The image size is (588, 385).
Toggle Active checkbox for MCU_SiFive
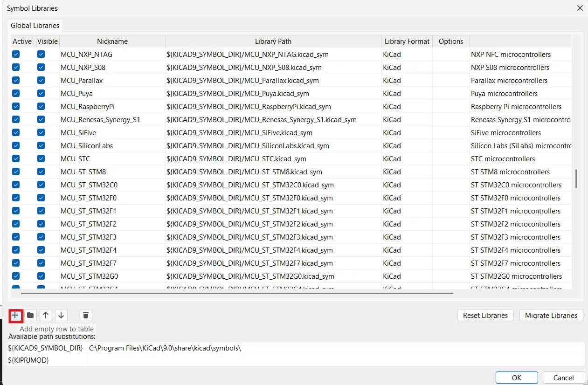click(x=16, y=132)
